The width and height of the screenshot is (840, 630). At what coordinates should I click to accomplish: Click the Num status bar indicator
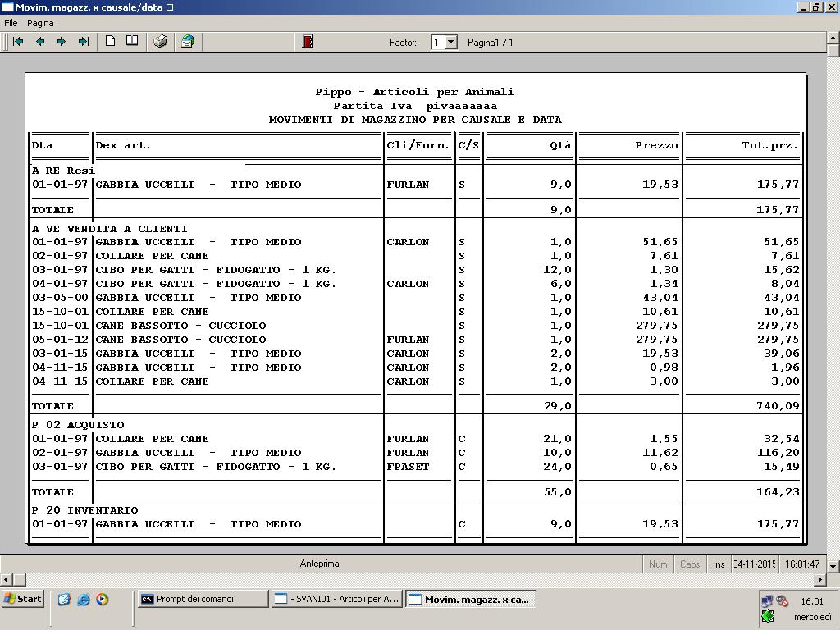(x=658, y=564)
